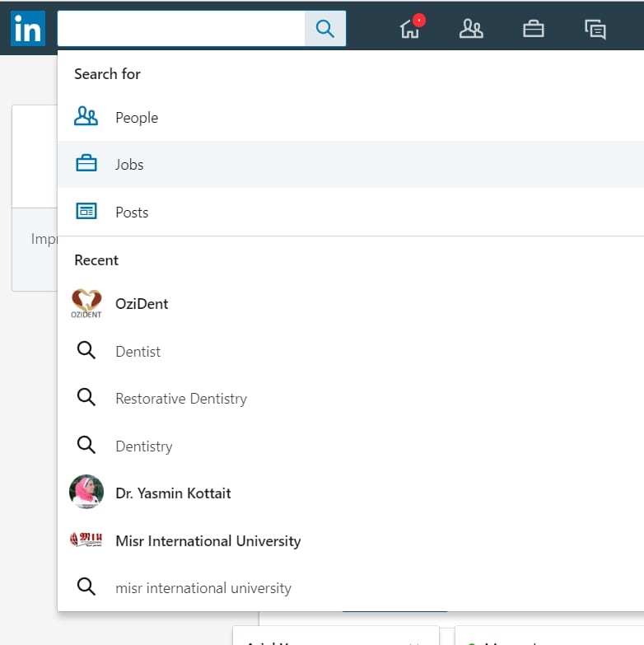644x645 pixels.
Task: Open Dr. Yasmin Kottait profile result
Action: (x=350, y=493)
